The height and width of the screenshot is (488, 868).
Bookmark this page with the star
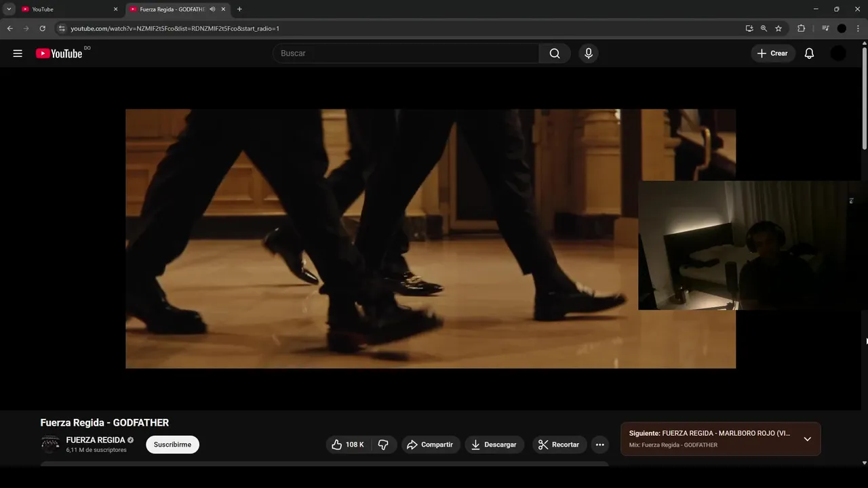pos(778,28)
